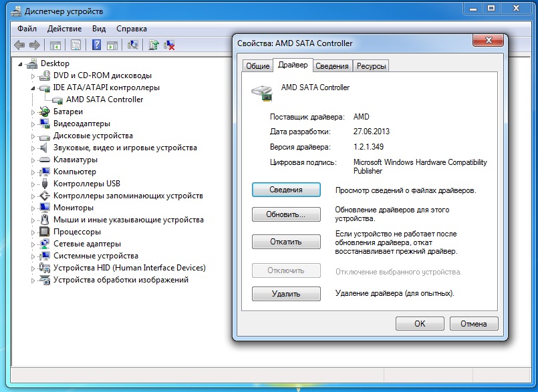Collapse the IDE ATA/ATAPI контроллеры node

pyautogui.click(x=32, y=87)
